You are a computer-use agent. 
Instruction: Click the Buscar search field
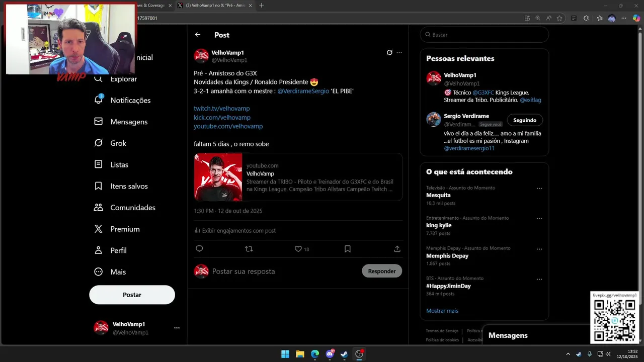(x=485, y=35)
